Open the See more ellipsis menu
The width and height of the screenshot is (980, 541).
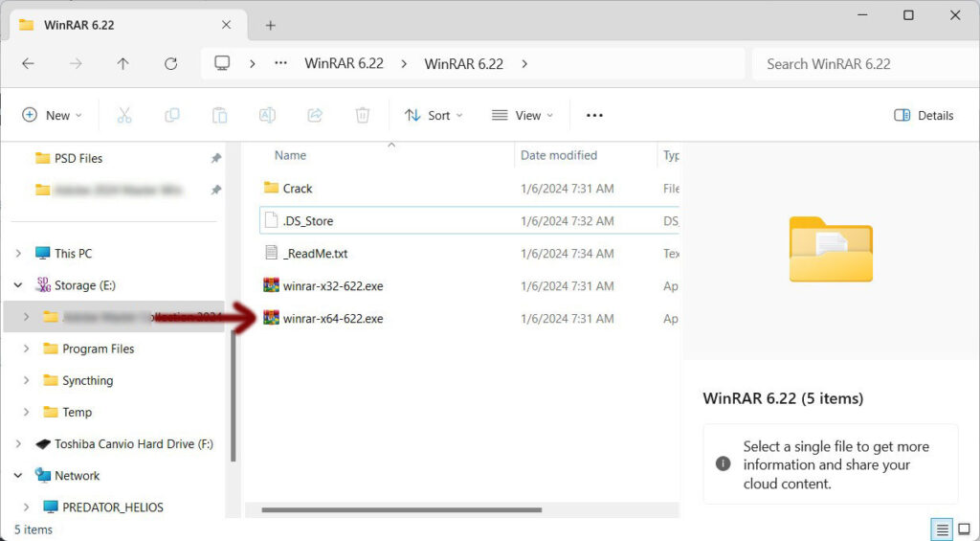point(594,115)
